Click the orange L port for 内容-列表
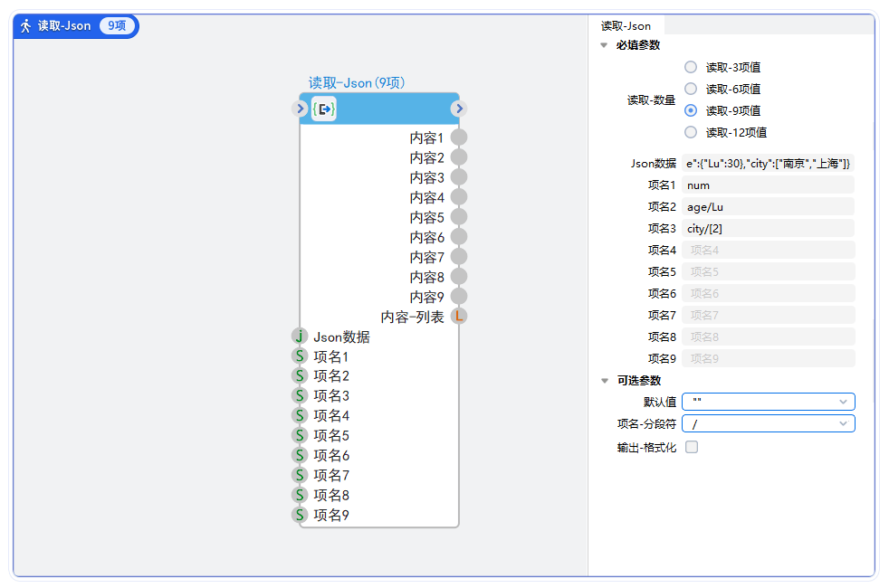 tap(457, 316)
